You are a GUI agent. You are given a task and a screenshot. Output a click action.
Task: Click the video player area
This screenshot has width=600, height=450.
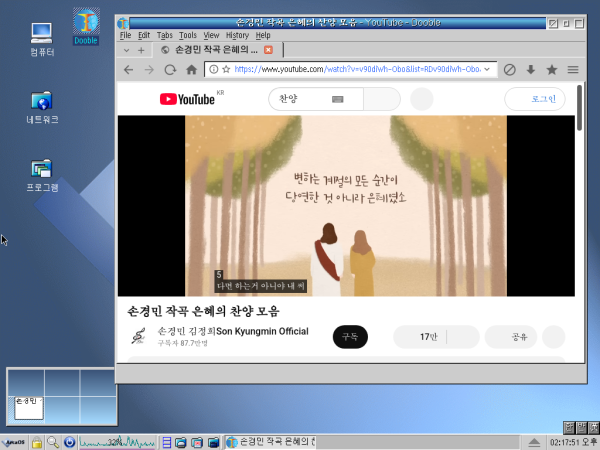tap(346, 206)
